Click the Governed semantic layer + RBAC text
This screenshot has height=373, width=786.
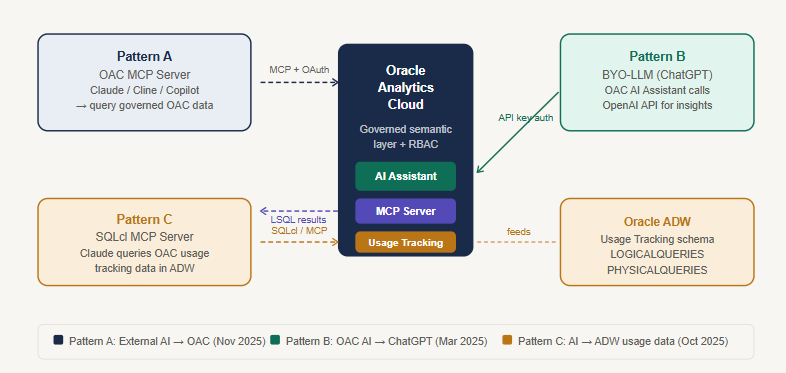406,137
